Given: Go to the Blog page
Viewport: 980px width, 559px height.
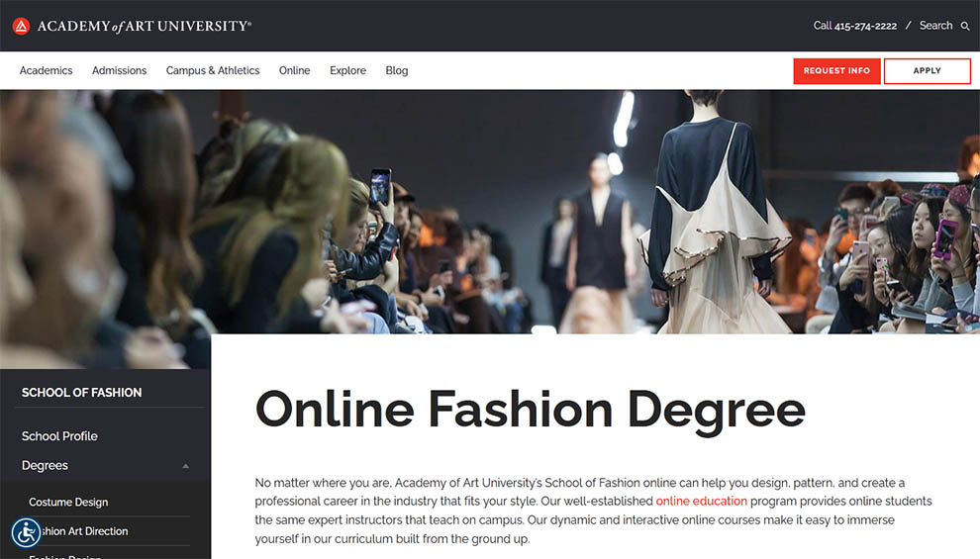Looking at the screenshot, I should point(396,70).
